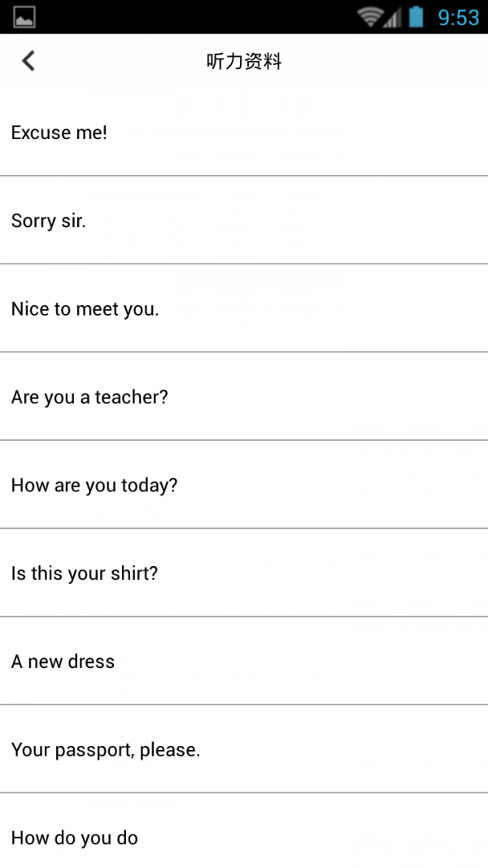Tap the battery status icon
Screen dimensions: 488x868
pyautogui.click(x=416, y=16)
